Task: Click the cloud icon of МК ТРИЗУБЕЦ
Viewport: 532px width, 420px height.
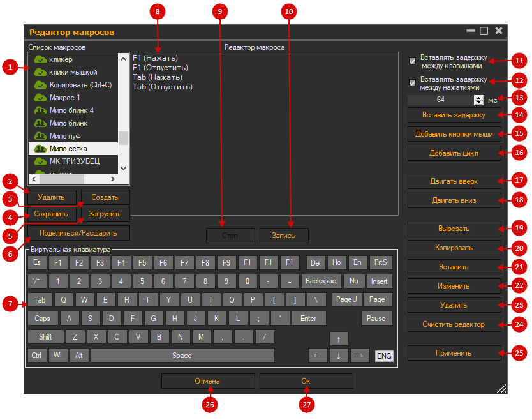Action: (x=40, y=161)
